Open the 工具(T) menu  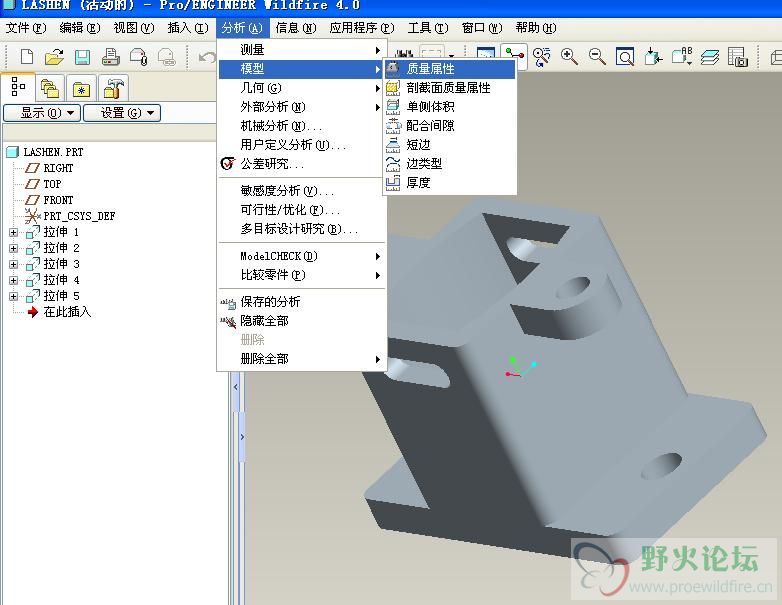coord(428,28)
